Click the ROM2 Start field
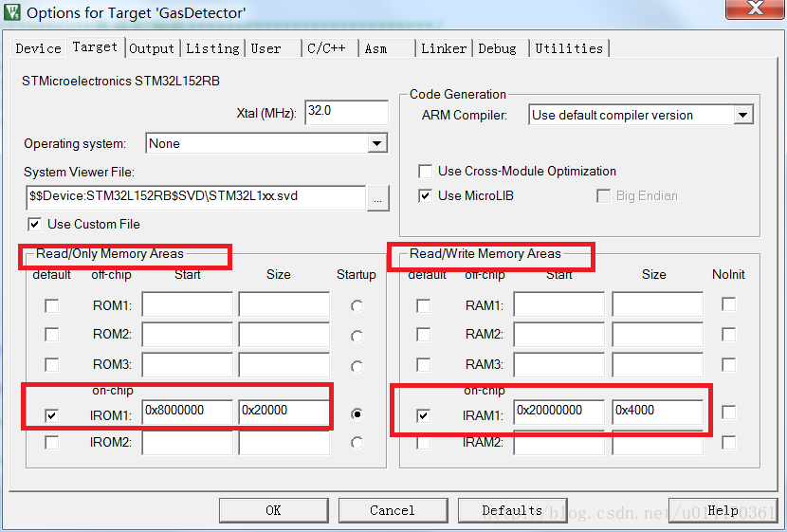 (187, 334)
